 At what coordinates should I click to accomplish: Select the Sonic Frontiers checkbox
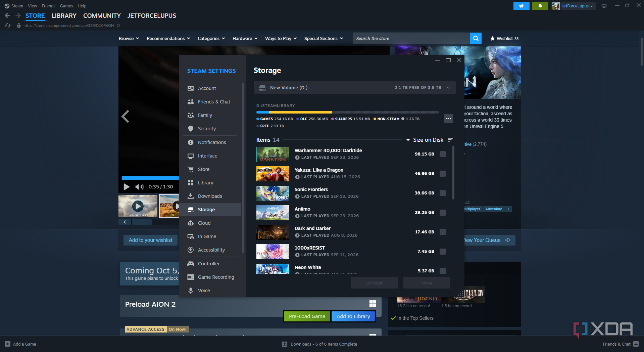click(x=443, y=193)
